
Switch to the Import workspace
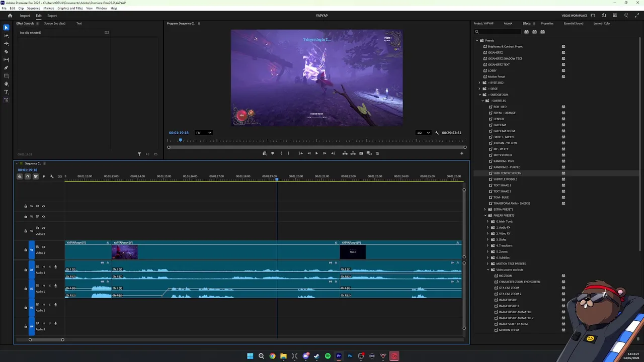coord(25,16)
